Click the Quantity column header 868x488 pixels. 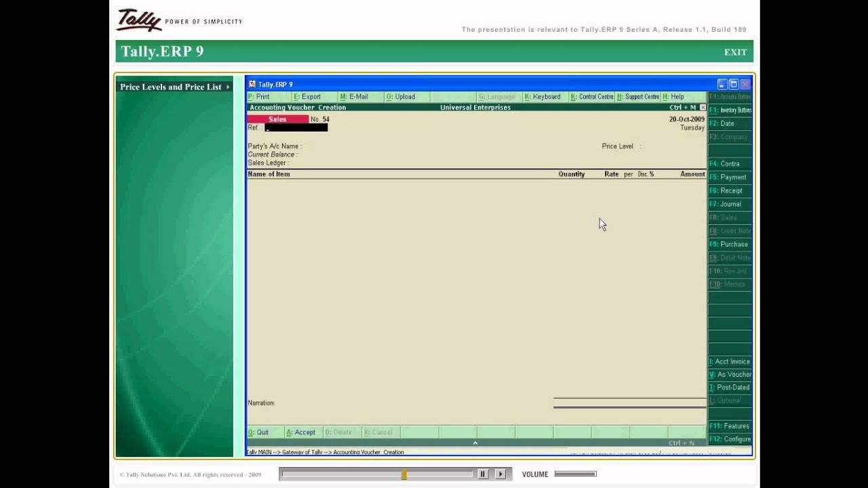tap(572, 174)
